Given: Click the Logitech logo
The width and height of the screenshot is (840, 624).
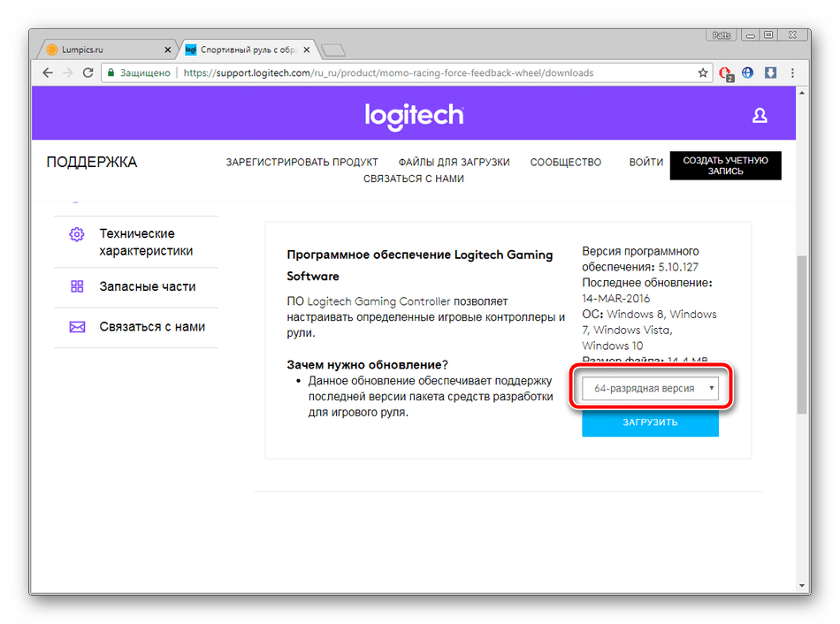Looking at the screenshot, I should [x=414, y=116].
